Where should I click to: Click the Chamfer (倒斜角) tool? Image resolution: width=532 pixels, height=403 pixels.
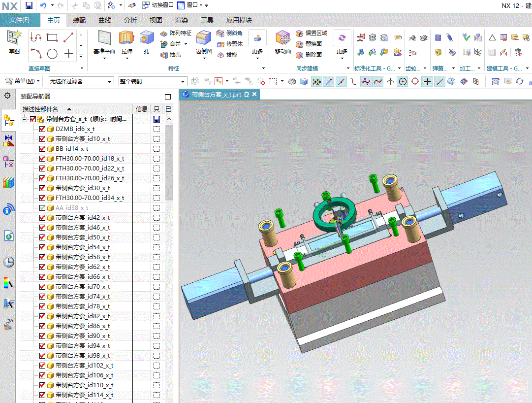coord(230,33)
